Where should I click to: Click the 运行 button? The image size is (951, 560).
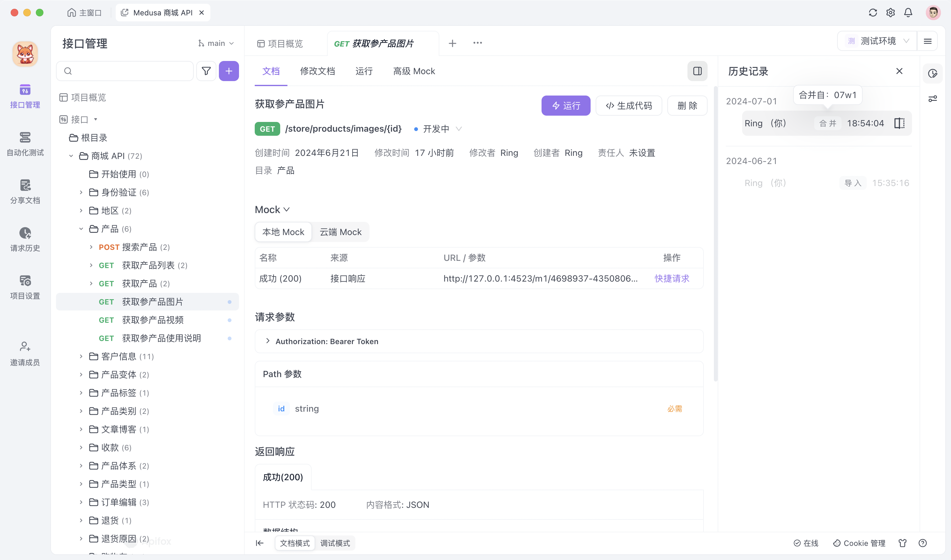(x=565, y=106)
